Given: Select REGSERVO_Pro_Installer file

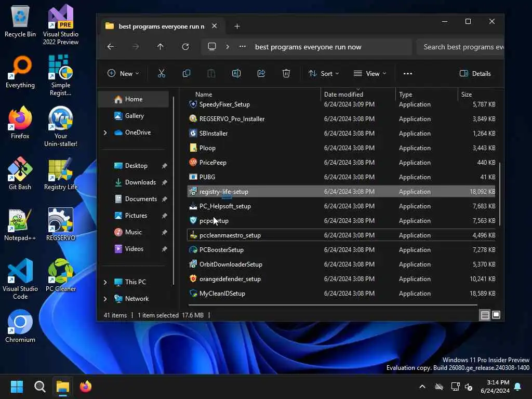Looking at the screenshot, I should 341,119.
